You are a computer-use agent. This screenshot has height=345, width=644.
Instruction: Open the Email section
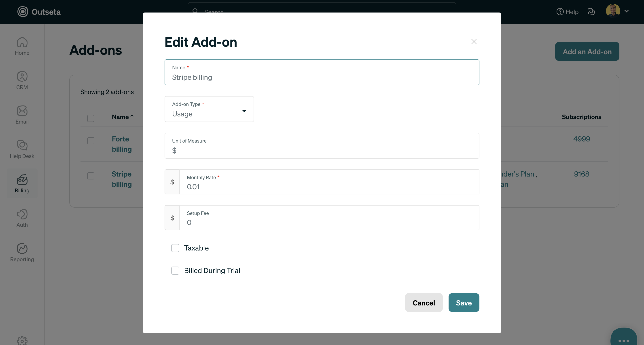pos(22,114)
